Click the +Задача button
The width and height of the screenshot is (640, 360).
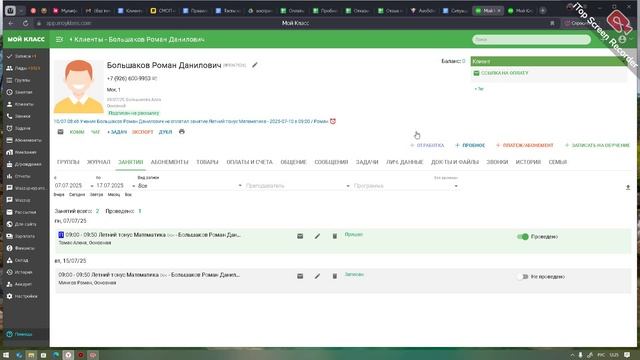tap(117, 132)
